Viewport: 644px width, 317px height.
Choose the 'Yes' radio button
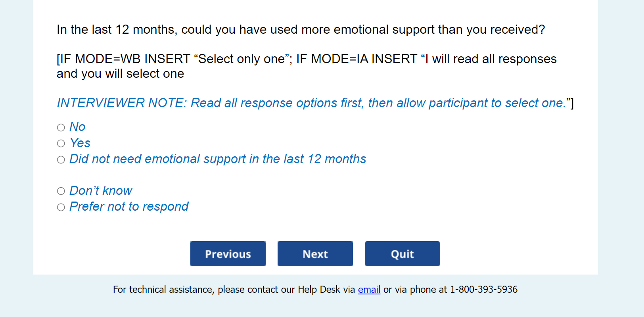point(61,143)
